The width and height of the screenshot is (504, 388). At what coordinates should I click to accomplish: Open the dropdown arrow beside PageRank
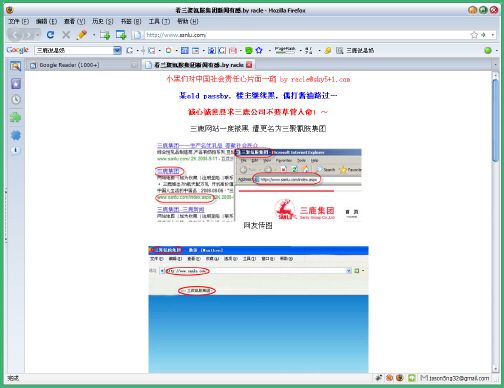click(x=300, y=51)
